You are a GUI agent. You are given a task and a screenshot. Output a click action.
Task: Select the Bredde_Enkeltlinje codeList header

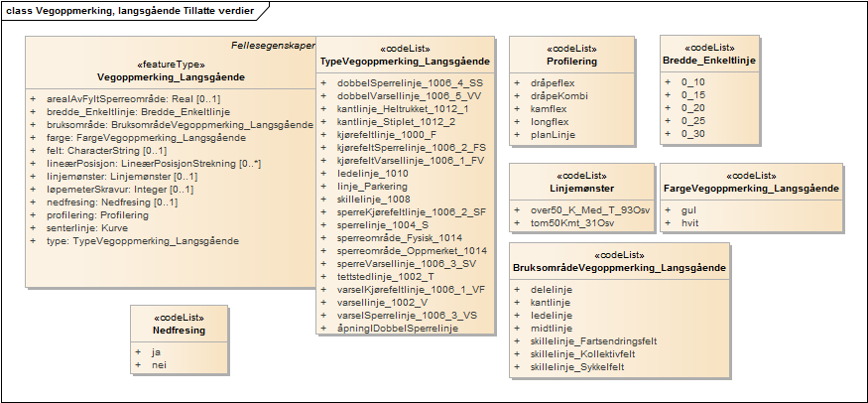click(709, 62)
